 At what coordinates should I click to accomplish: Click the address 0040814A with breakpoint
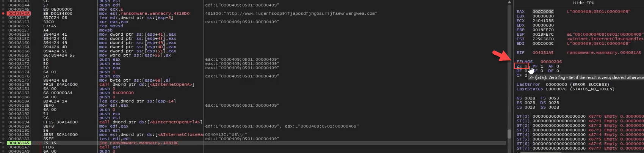19,13
